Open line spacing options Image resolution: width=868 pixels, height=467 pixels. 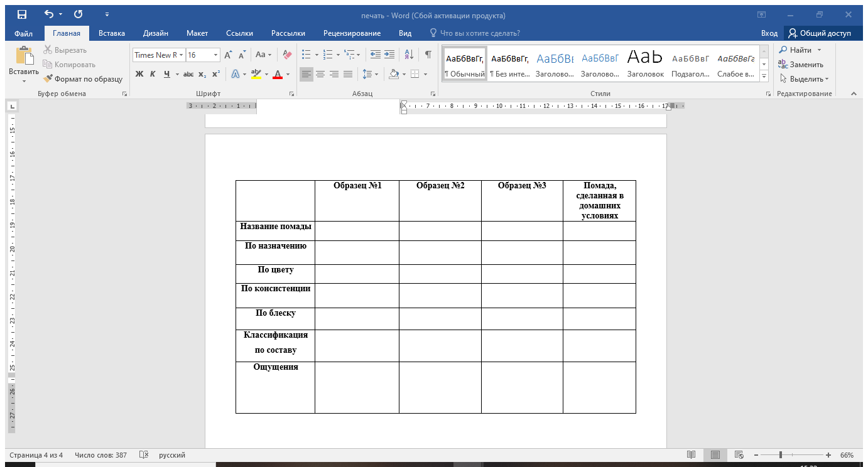pyautogui.click(x=371, y=74)
